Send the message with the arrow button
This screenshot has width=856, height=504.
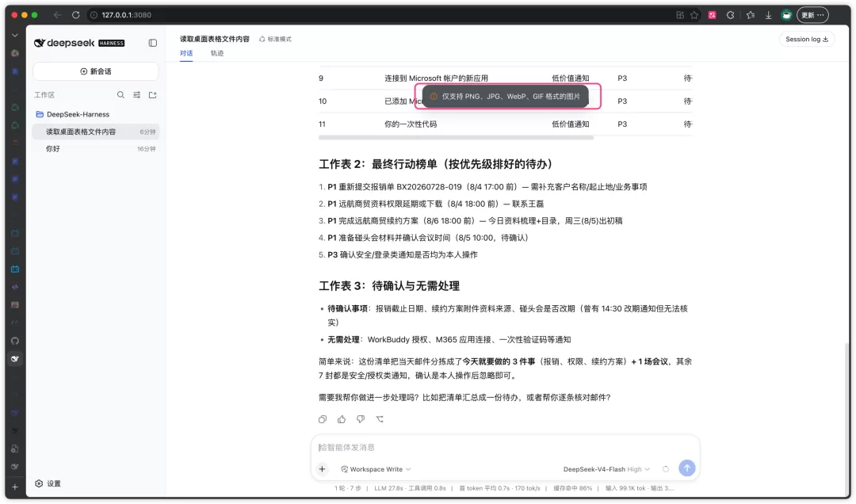pyautogui.click(x=687, y=468)
